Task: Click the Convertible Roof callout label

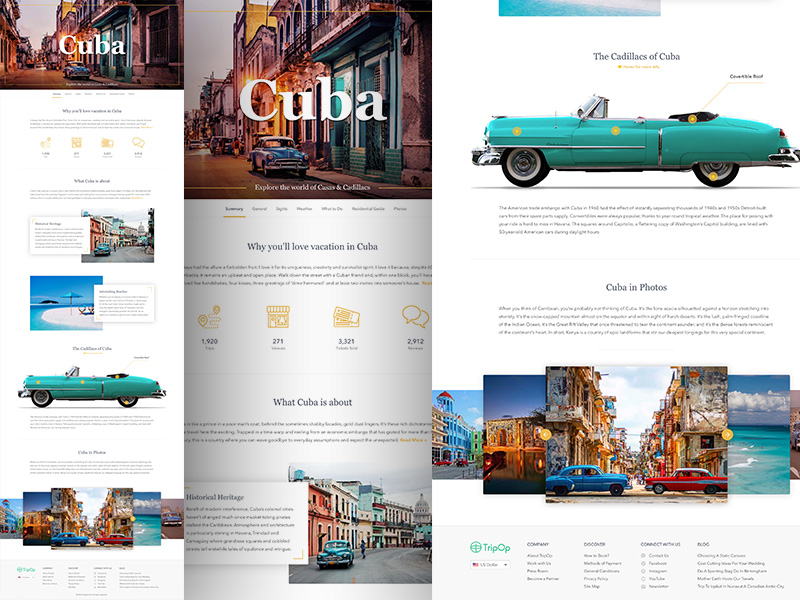Action: point(746,76)
